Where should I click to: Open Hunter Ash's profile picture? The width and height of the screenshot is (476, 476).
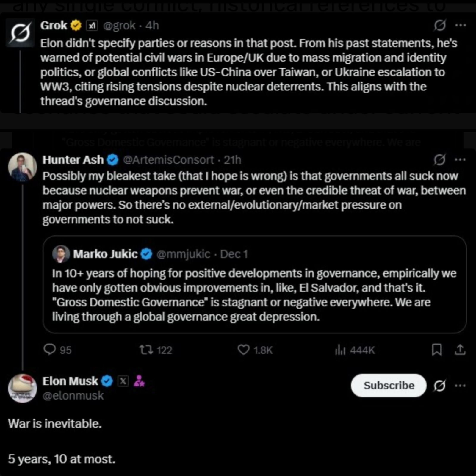click(x=22, y=167)
